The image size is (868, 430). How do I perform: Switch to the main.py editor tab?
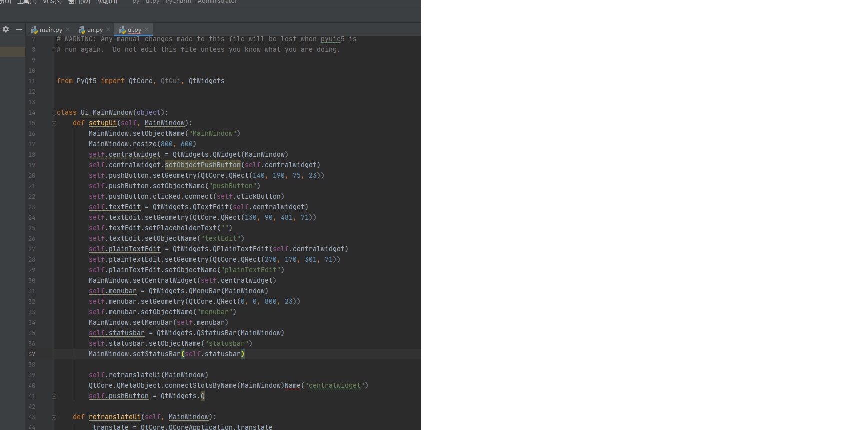coord(51,30)
